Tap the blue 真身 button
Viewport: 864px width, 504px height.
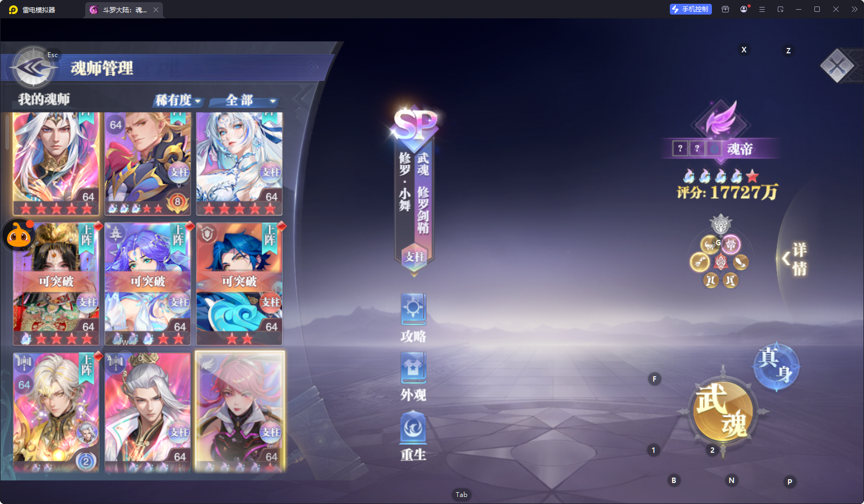(x=776, y=367)
